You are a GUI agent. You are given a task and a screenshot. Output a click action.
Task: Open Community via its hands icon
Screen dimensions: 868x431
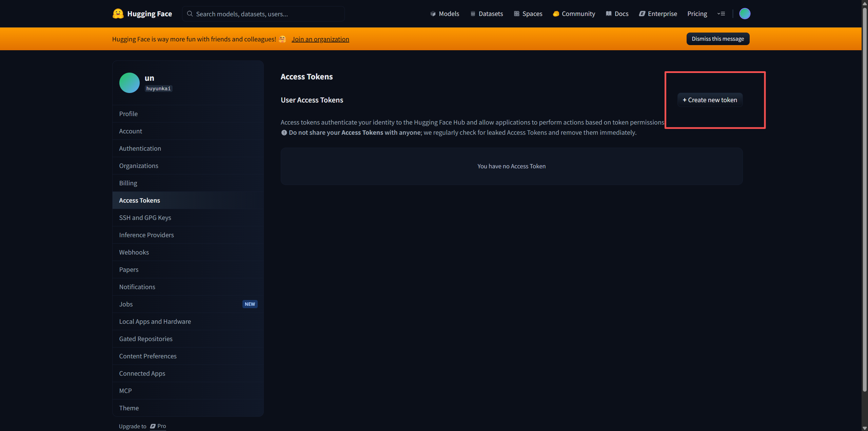pos(556,14)
